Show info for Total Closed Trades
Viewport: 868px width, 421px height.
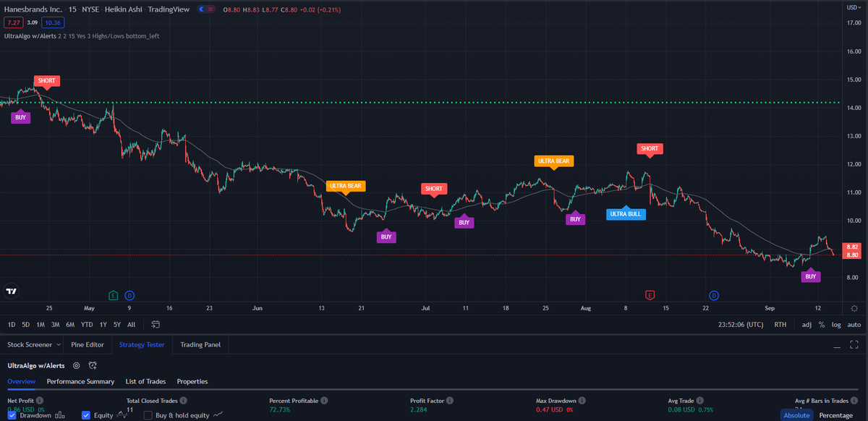(x=184, y=400)
